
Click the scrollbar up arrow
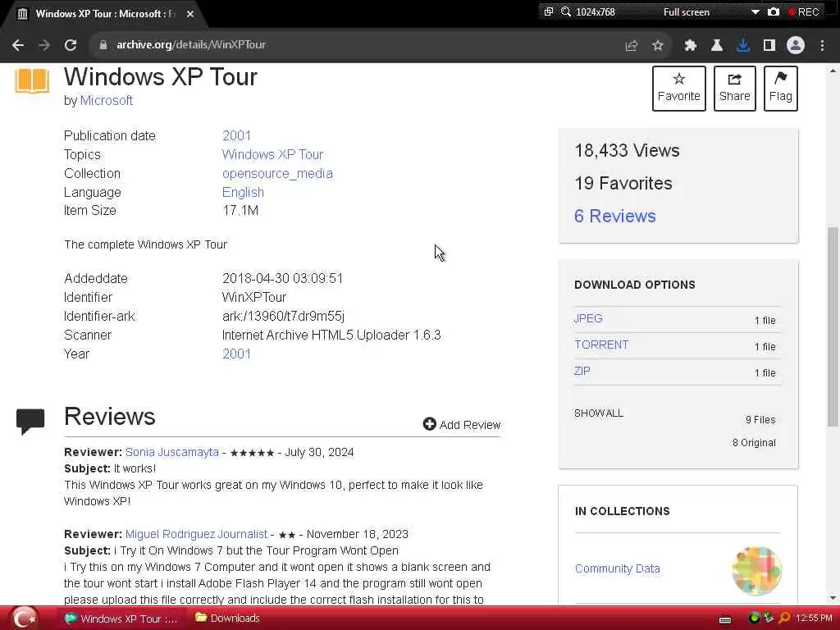833,71
